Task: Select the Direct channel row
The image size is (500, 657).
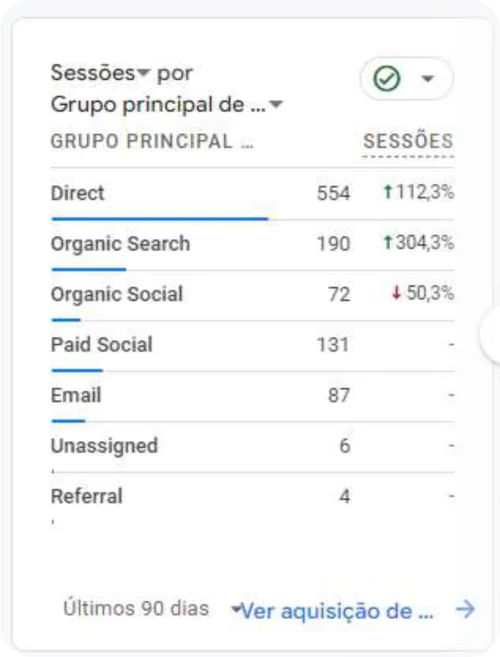Action: pyautogui.click(x=252, y=194)
